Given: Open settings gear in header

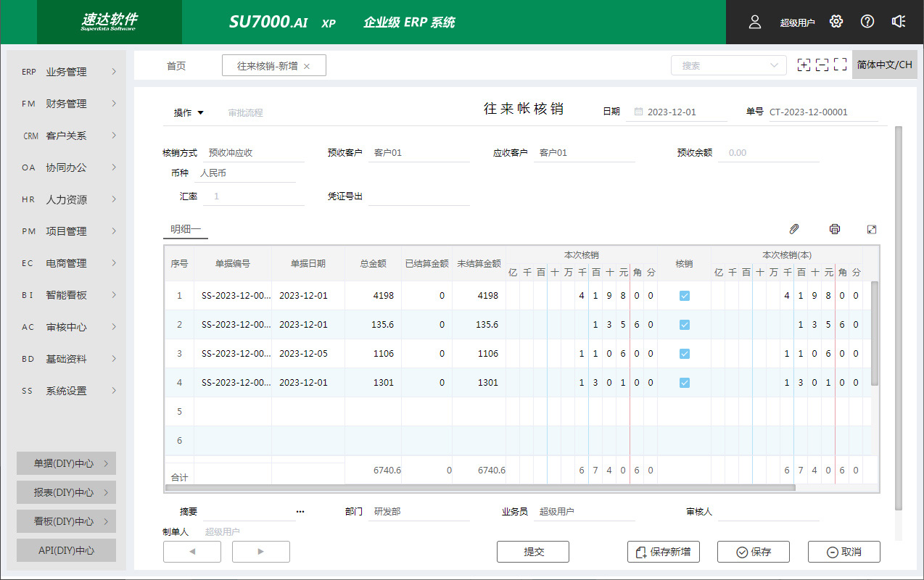Looking at the screenshot, I should click(836, 22).
